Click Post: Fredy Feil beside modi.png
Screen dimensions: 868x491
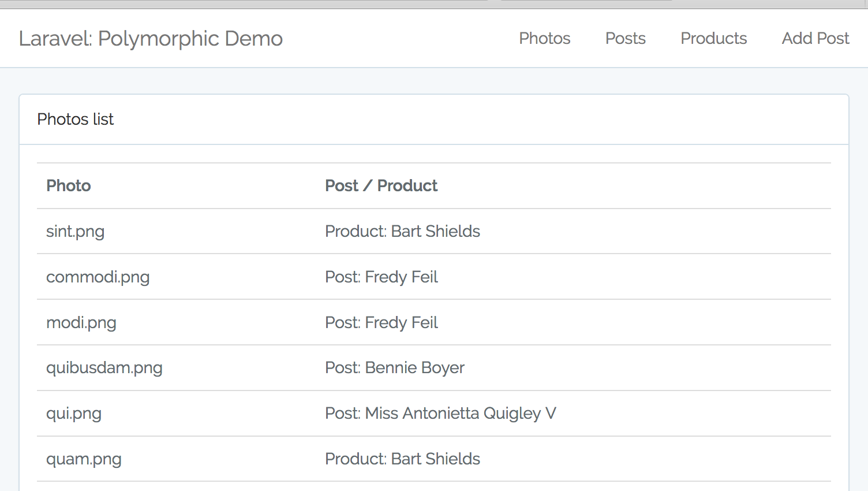pos(381,322)
